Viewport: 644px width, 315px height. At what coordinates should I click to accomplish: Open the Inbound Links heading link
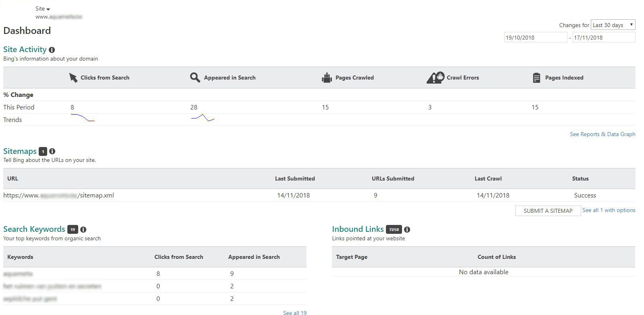[358, 229]
